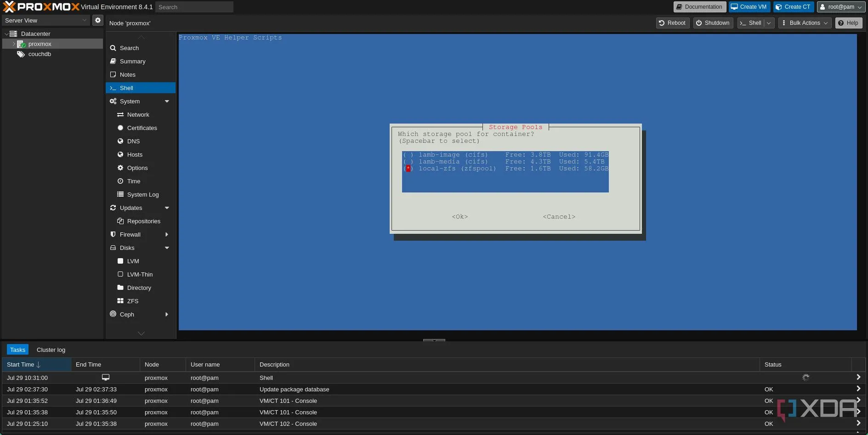This screenshot has width=868, height=435.
Task: Sort by End Time column header
Action: click(105, 365)
